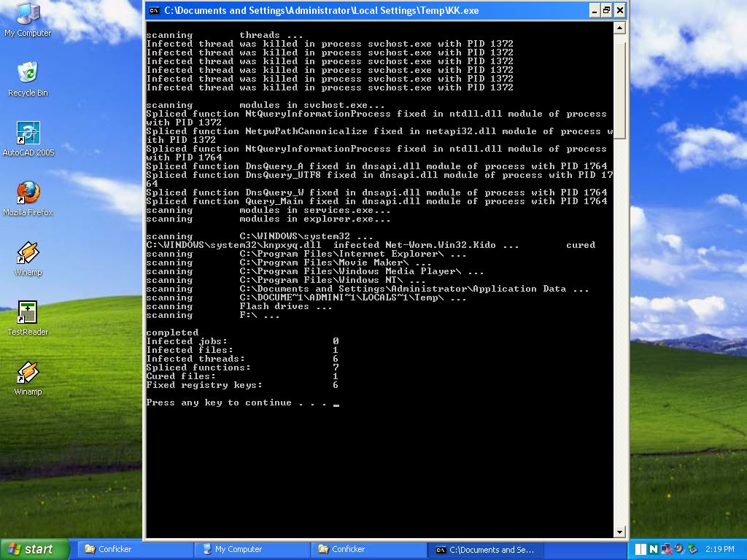This screenshot has height=560, width=747.
Task: Click the green N tray icon
Action: pyautogui.click(x=654, y=549)
